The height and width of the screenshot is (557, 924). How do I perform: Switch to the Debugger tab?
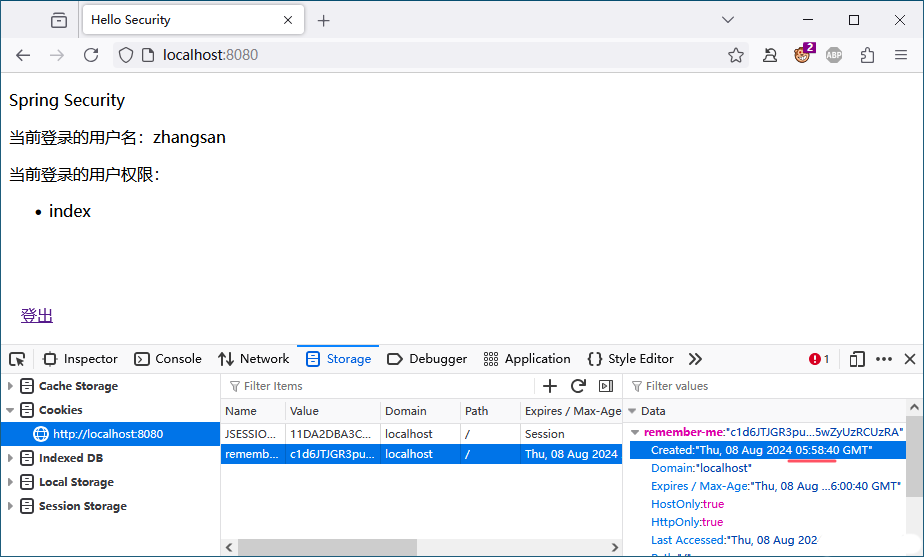[427, 359]
